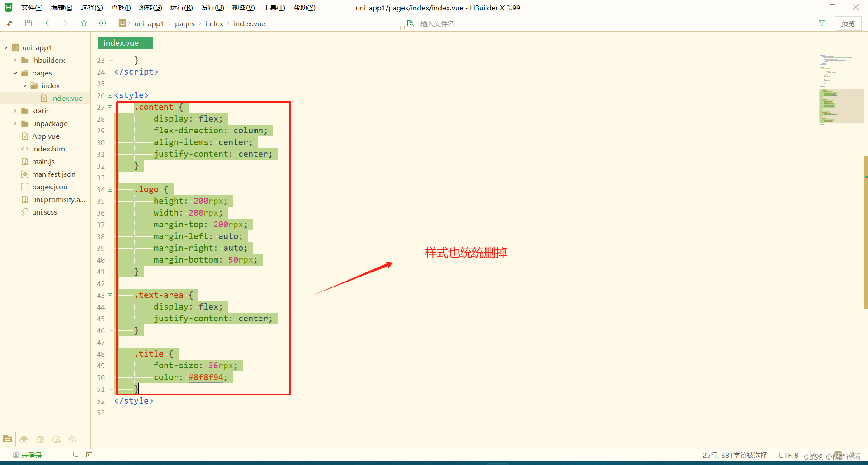Image resolution: width=868 pixels, height=465 pixels.
Task: Open the 工具(T) menu
Action: pyautogui.click(x=274, y=8)
